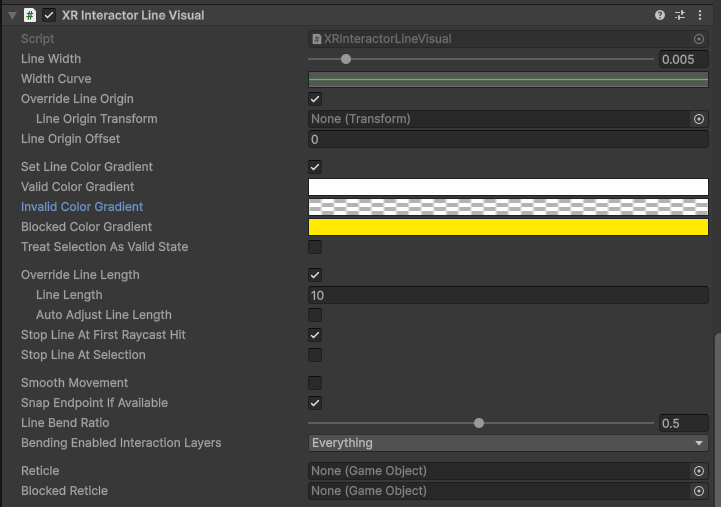The image size is (721, 507).
Task: Click the Line Bend Ratio slider handle
Action: pyautogui.click(x=479, y=423)
